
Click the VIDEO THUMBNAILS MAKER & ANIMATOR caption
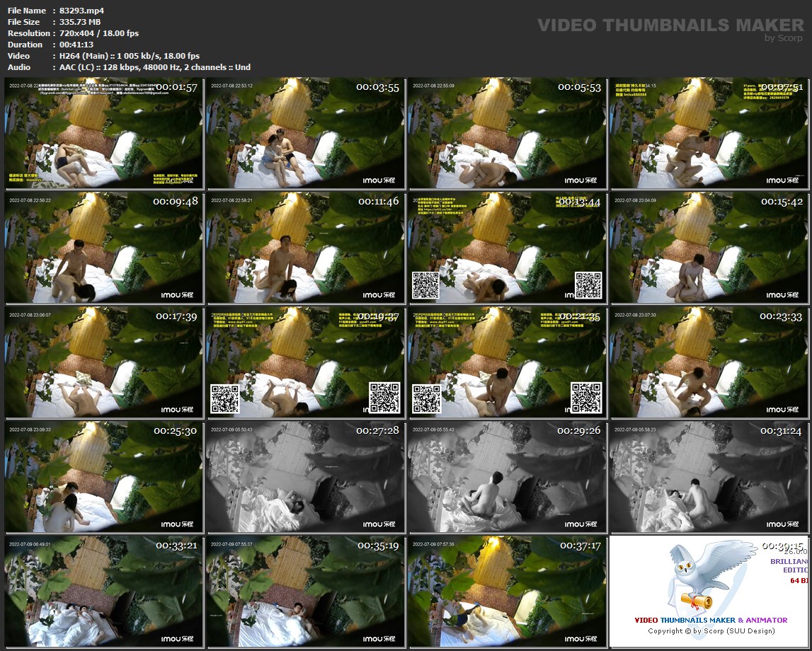[x=711, y=620]
